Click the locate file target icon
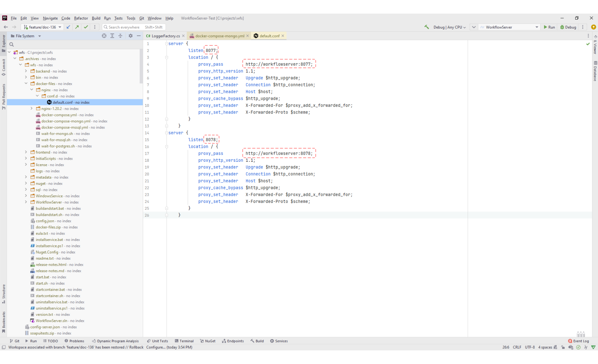 [x=104, y=36]
